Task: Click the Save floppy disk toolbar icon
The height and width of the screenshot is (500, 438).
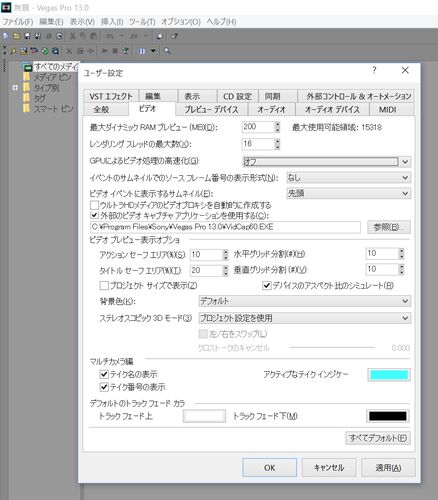Action: point(27,36)
